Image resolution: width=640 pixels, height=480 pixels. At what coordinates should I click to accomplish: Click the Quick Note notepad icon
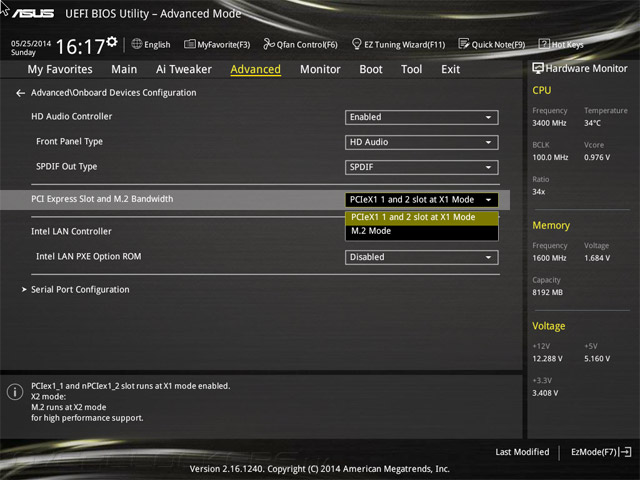(464, 44)
